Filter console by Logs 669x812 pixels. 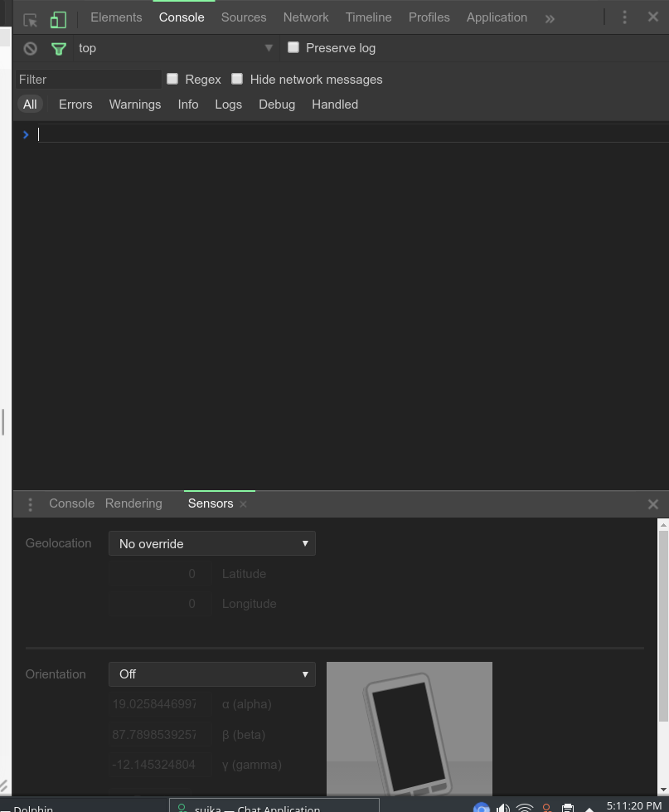point(229,104)
